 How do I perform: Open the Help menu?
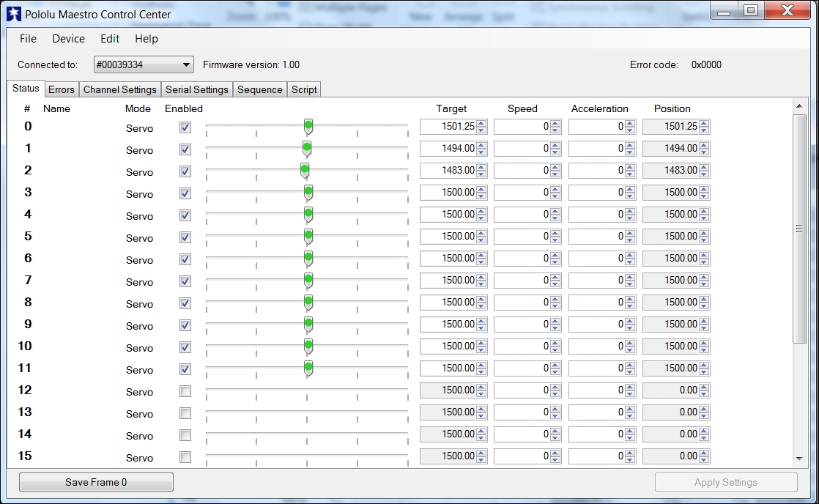pos(147,39)
